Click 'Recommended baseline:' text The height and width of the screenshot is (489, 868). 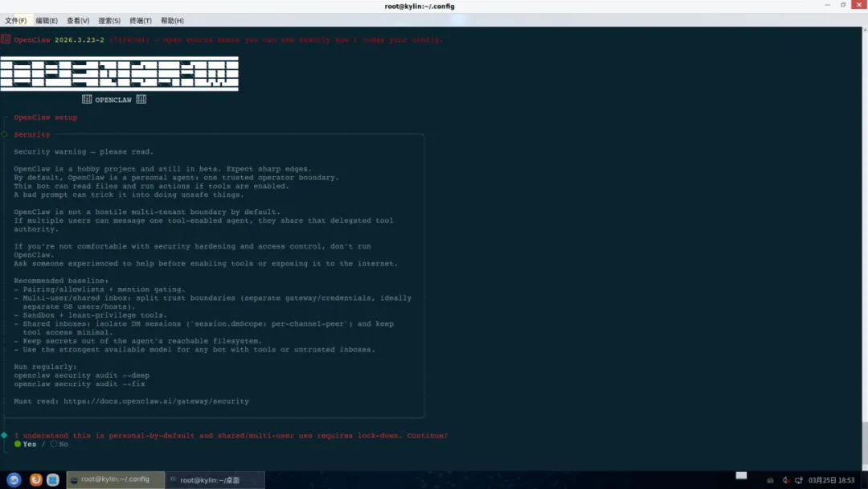point(61,281)
